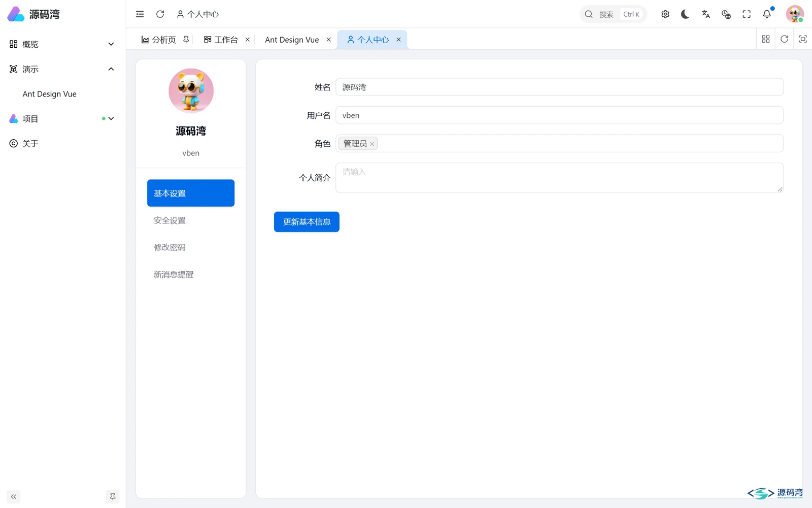The height and width of the screenshot is (508, 812).
Task: Switch to the Ant Design Vue tab
Action: pos(292,40)
